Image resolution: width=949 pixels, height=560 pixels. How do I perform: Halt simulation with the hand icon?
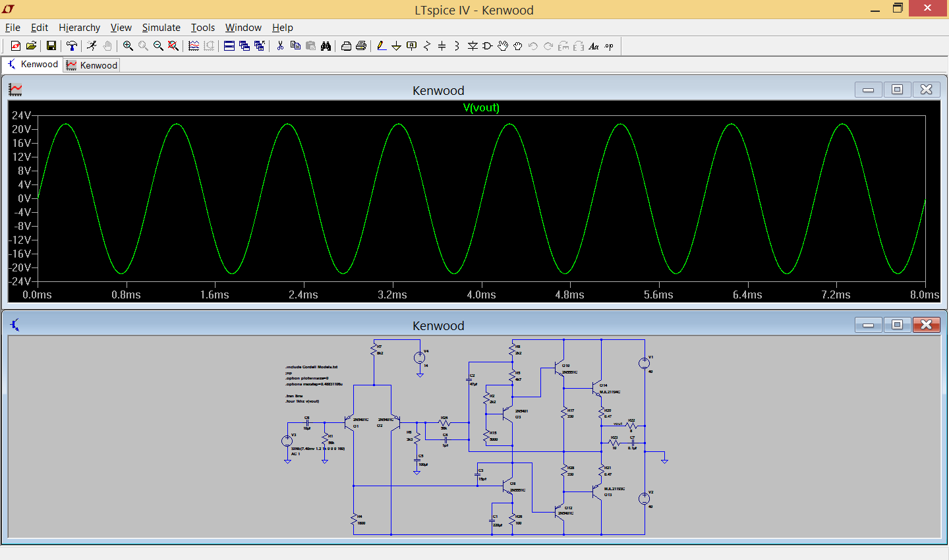pyautogui.click(x=107, y=46)
